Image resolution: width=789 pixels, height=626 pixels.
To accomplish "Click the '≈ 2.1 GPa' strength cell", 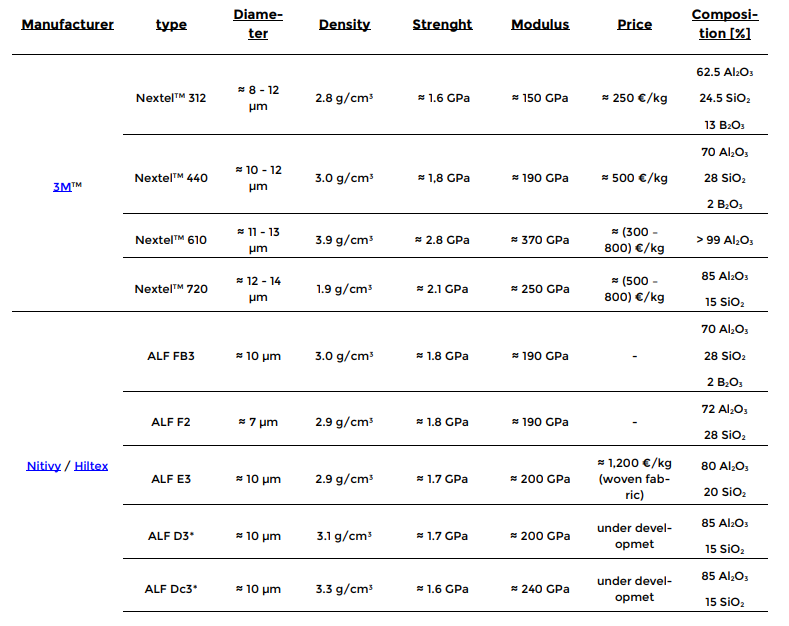I will tap(442, 289).
